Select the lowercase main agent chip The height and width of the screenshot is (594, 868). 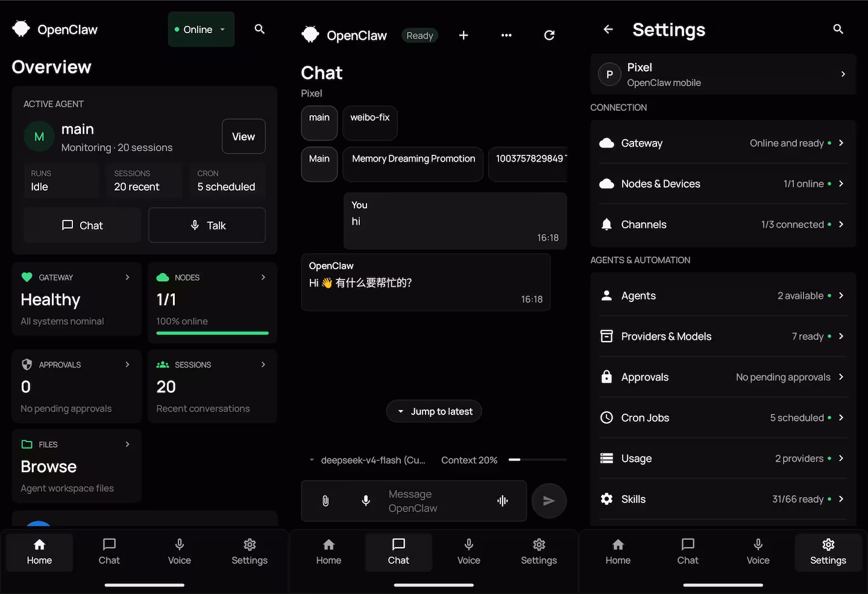tap(319, 123)
